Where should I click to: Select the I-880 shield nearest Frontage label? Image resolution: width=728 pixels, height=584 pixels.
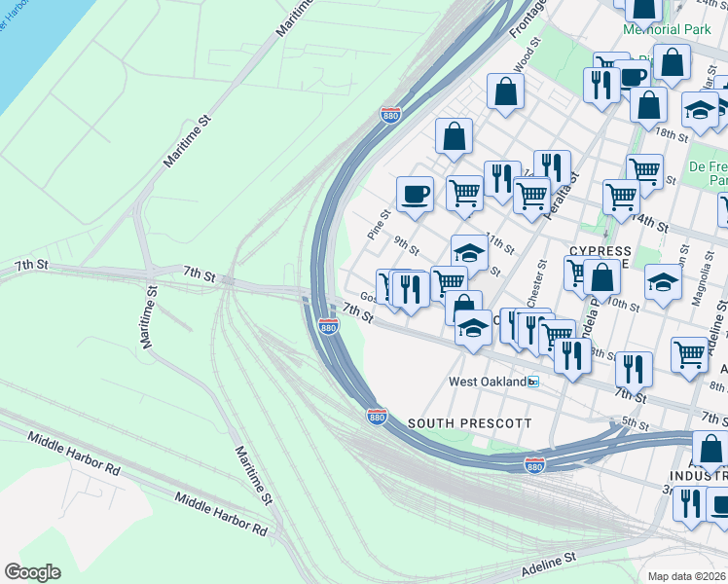point(390,115)
